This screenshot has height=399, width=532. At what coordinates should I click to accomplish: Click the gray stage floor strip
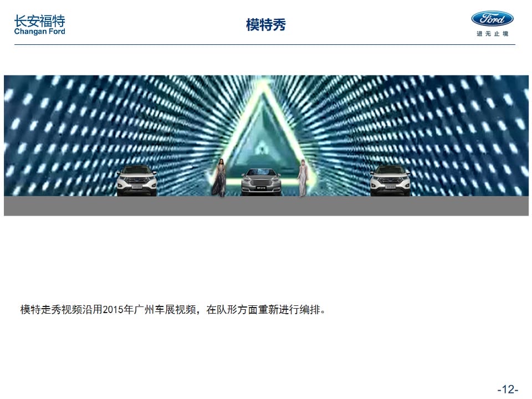[x=266, y=206]
